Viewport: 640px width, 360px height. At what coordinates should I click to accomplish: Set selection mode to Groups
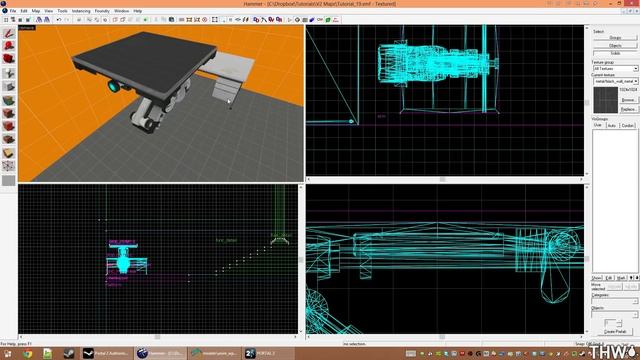point(615,38)
